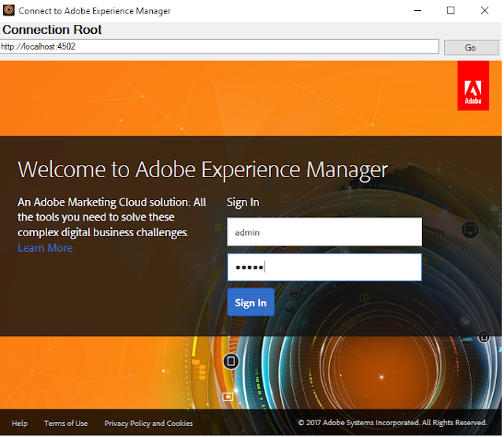
Task: Focus the password input field
Action: click(x=324, y=267)
